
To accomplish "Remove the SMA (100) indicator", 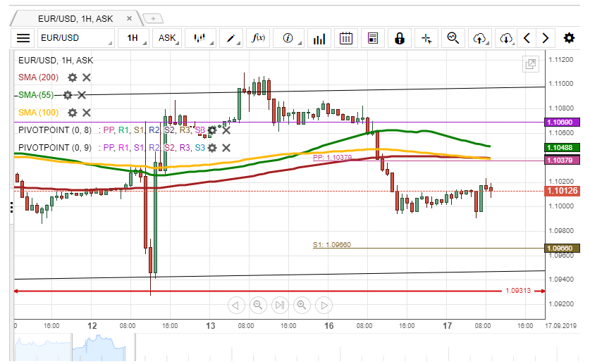I will point(87,113).
